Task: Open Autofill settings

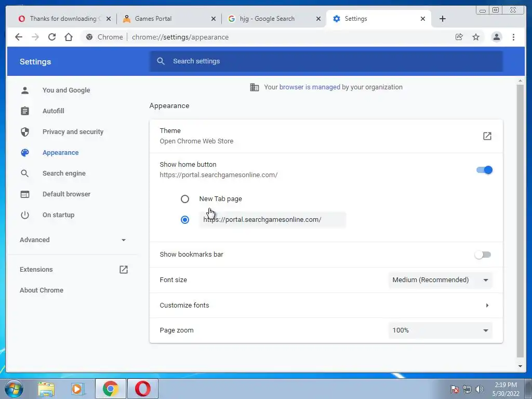Action: (x=54, y=111)
